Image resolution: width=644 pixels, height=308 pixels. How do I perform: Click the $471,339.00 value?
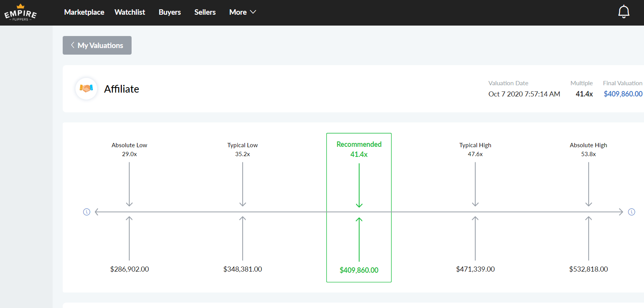pos(475,269)
